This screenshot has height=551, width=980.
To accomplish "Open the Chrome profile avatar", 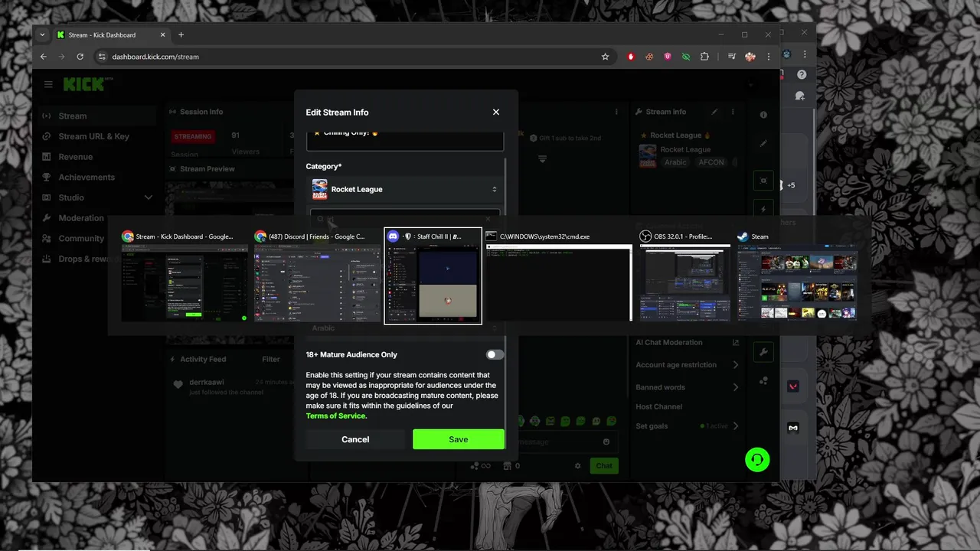I will 750,57.
